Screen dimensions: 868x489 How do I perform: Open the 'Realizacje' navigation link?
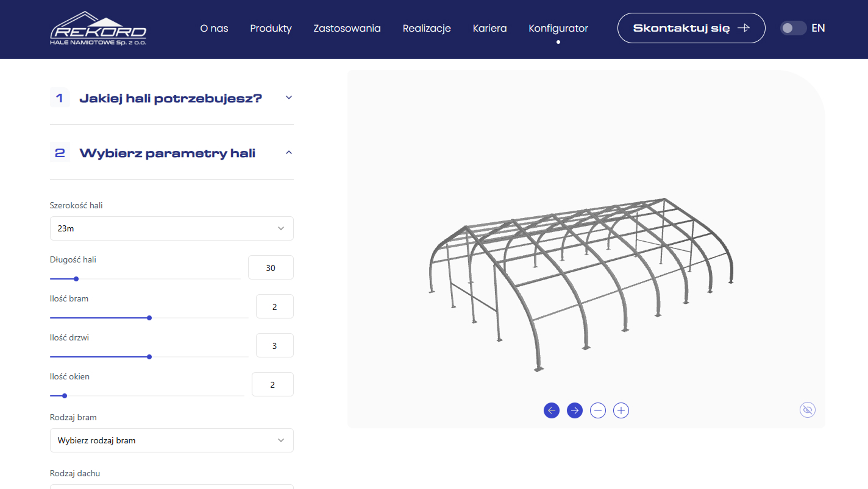coord(427,28)
